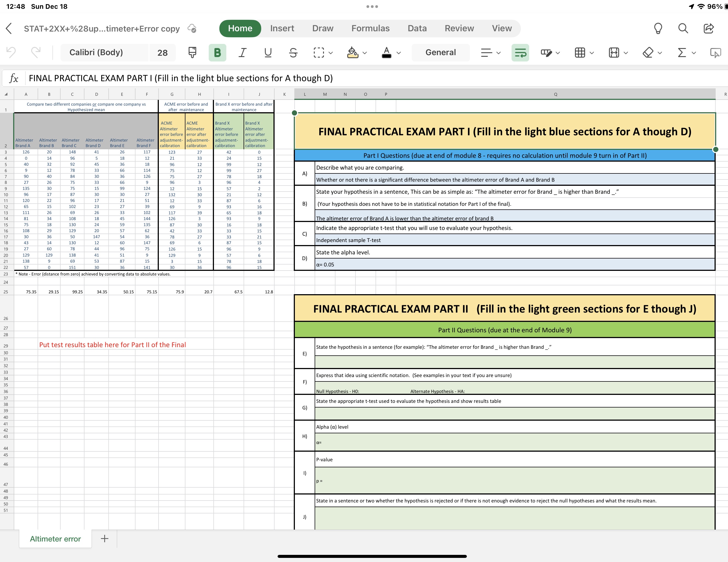Go back with the left chevron
The image size is (728, 562).
click(9, 28)
